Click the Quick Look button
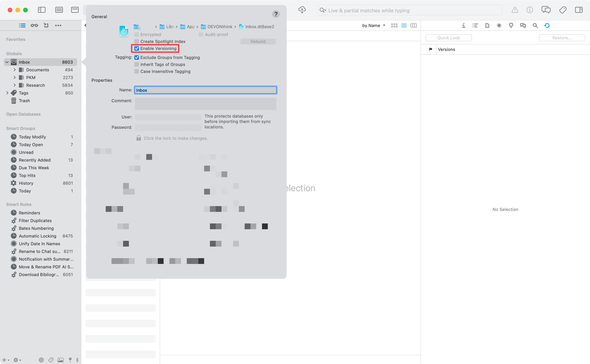Screen dimensions: 590x364 pyautogui.click(x=448, y=38)
